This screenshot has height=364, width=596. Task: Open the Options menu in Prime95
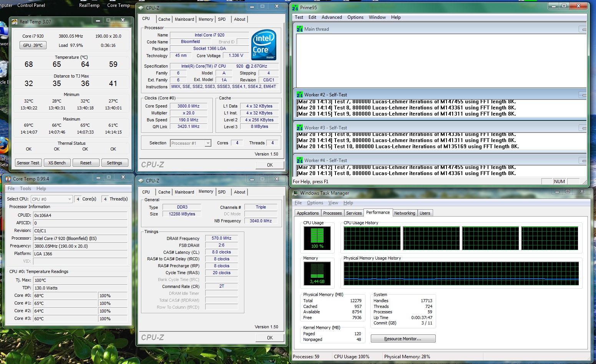click(355, 17)
